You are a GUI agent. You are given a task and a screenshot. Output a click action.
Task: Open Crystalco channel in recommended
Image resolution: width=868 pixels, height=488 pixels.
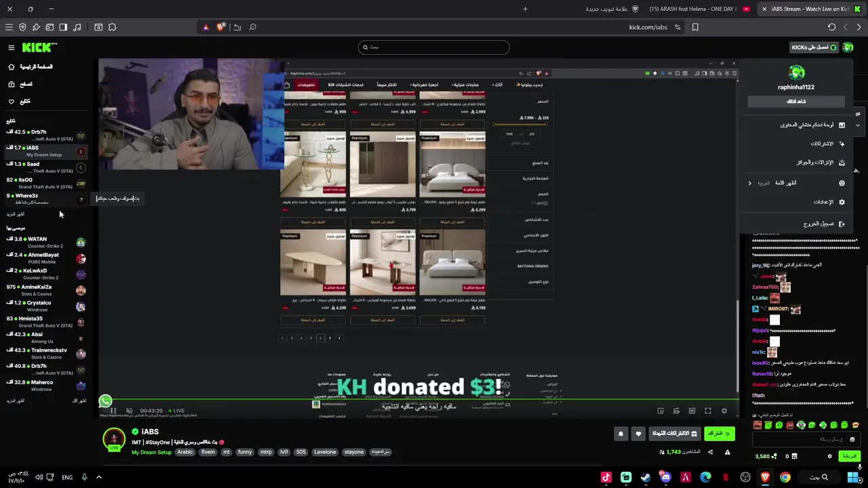(45, 306)
